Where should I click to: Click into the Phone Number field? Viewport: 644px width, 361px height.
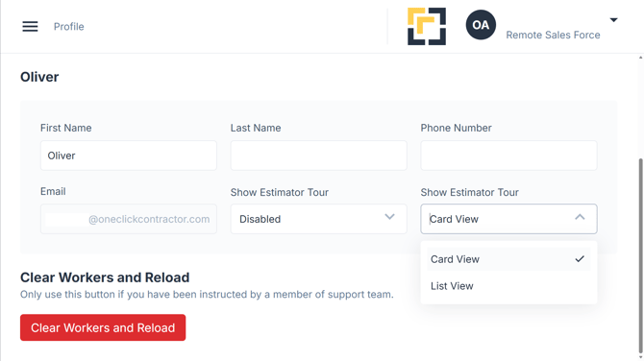tap(508, 156)
